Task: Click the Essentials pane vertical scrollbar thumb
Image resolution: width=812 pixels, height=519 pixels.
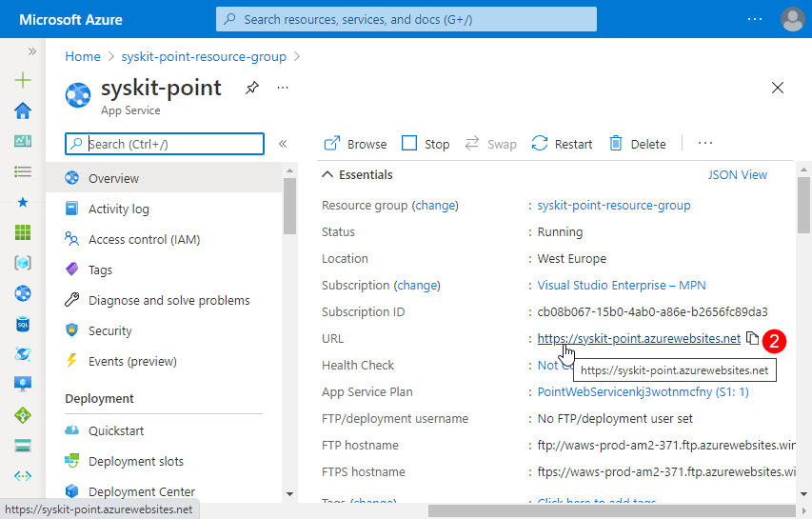Action: [803, 205]
